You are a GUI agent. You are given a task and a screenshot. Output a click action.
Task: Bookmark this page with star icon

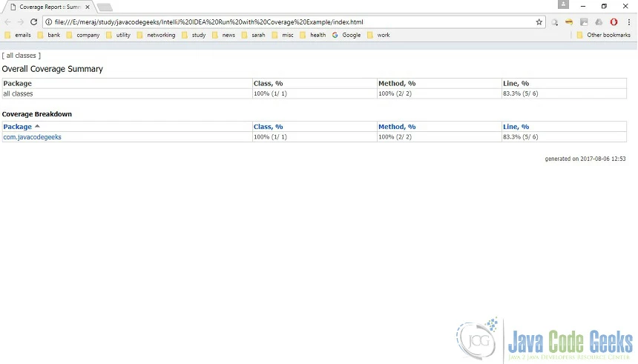[539, 22]
